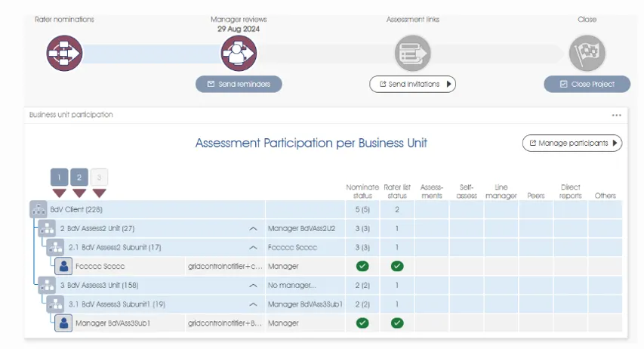The image size is (644, 349).
Task: Collapse the 3.1 BdV Assess3 Subunit1 row
Action: [253, 304]
